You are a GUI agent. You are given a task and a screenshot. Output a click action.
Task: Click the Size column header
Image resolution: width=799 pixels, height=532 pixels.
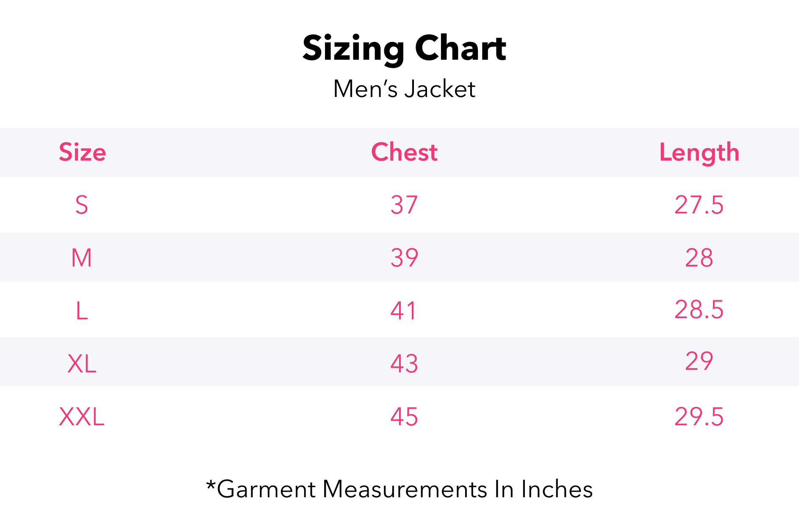[82, 152]
